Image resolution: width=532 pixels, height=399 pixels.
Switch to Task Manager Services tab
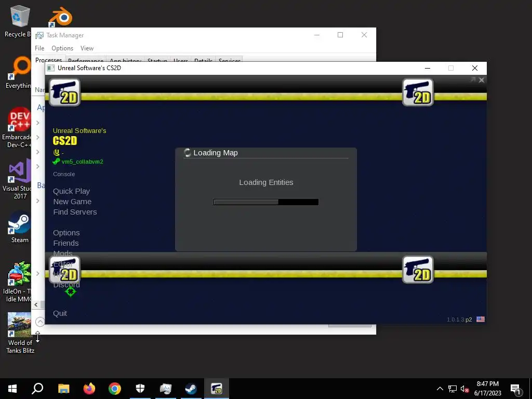tap(229, 60)
